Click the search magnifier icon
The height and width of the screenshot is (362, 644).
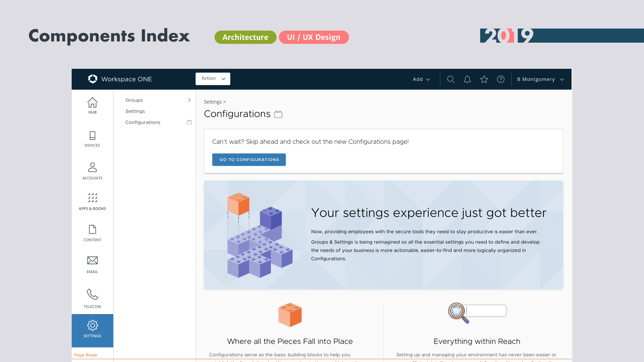[451, 80]
